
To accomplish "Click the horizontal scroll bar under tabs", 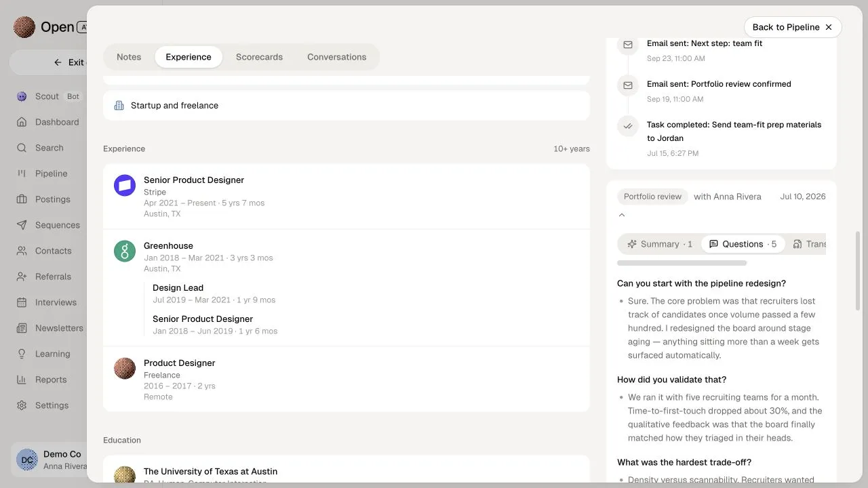I will [x=682, y=263].
